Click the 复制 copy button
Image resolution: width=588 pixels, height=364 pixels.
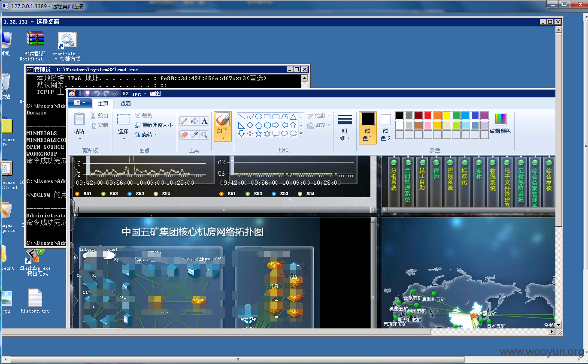99,125
